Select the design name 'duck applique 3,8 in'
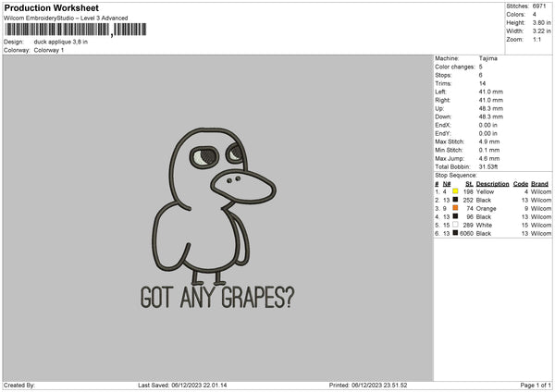 tap(60, 42)
